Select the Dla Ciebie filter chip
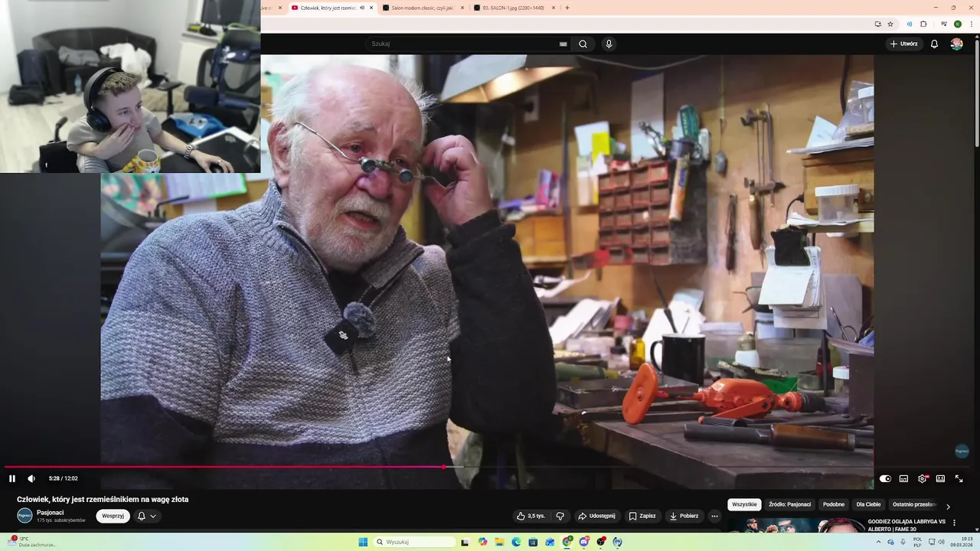 point(868,504)
